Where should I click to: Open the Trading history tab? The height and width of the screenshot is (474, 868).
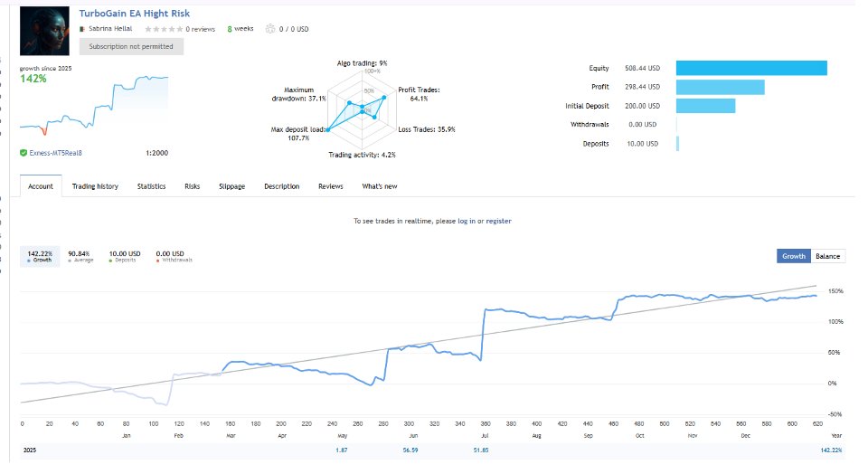(95, 186)
